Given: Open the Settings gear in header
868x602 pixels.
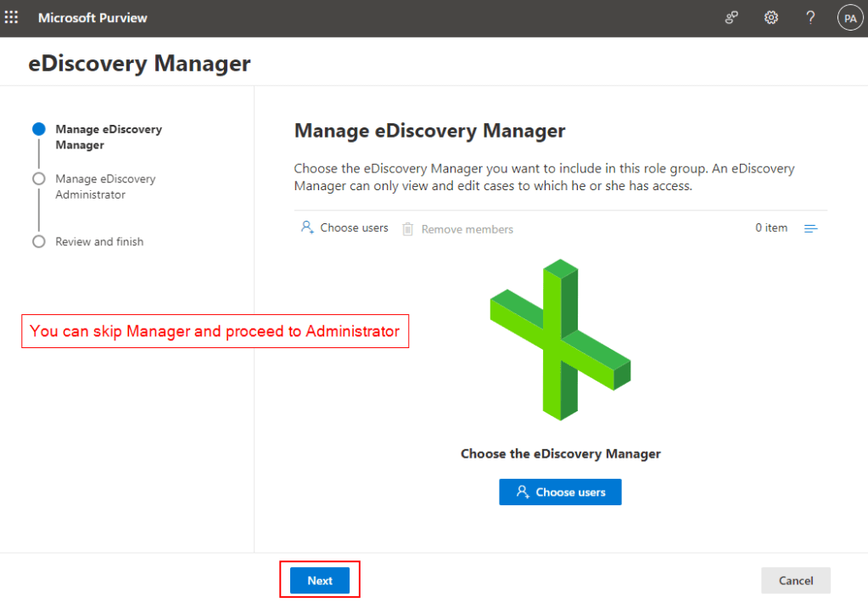Looking at the screenshot, I should pyautogui.click(x=770, y=18).
